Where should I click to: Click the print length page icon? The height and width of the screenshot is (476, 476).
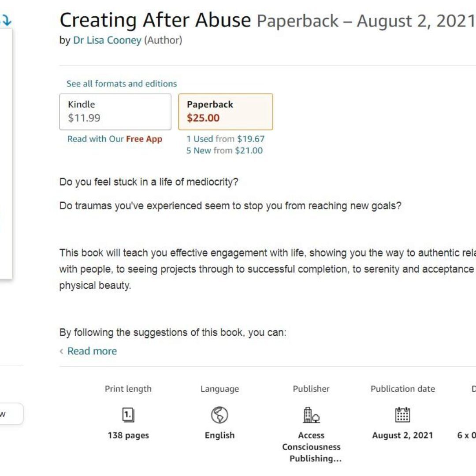(x=128, y=415)
